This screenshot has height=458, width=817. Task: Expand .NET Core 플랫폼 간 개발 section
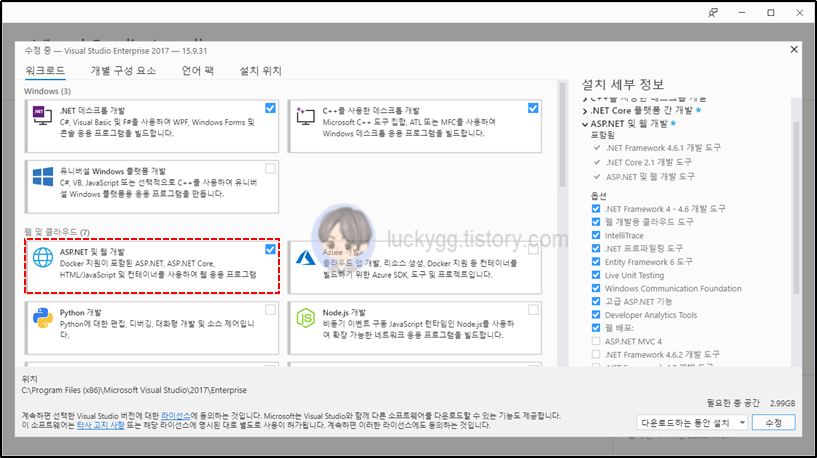tap(585, 111)
